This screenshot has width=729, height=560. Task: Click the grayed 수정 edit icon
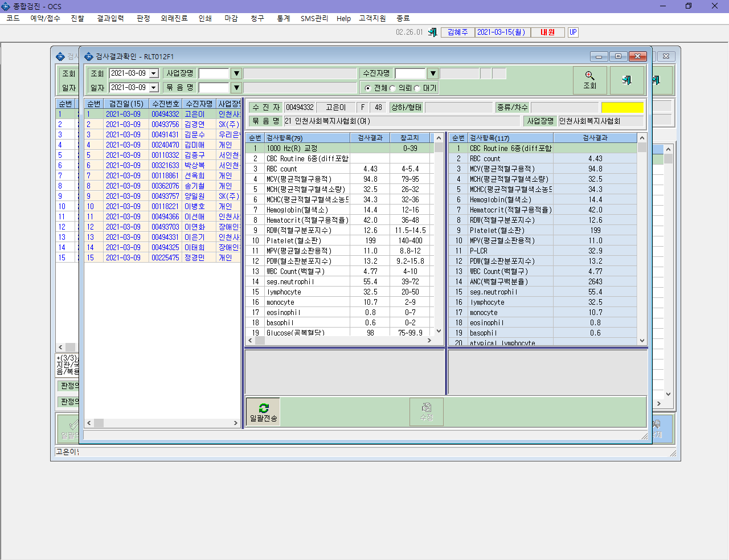(427, 412)
